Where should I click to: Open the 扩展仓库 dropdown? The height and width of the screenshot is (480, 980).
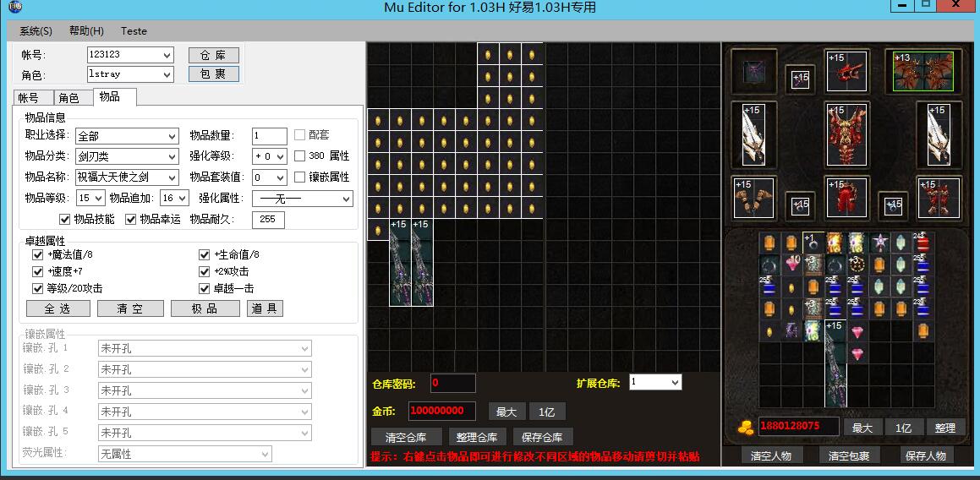655,382
